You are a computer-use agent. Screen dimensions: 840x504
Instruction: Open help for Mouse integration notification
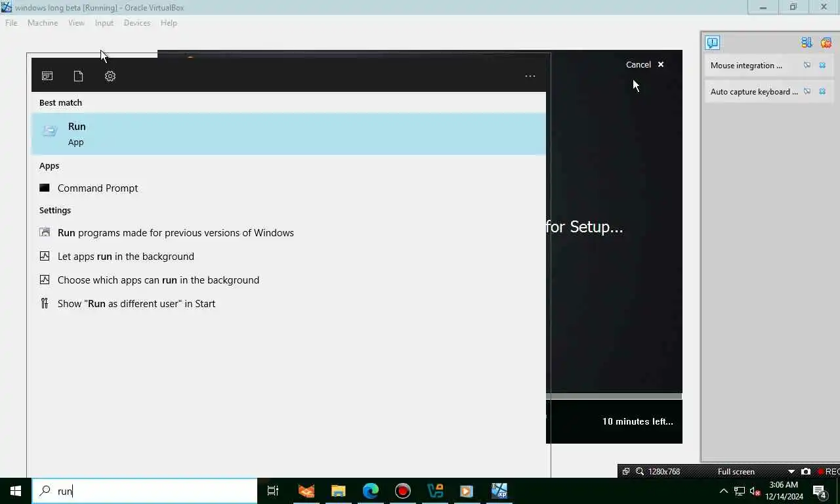coord(807,65)
